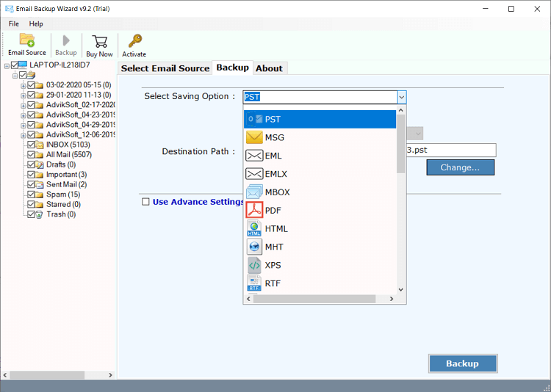Screen dimensions: 551x392
Task: Expand the 03-02-2020 05-15 tree node
Action: [24, 85]
